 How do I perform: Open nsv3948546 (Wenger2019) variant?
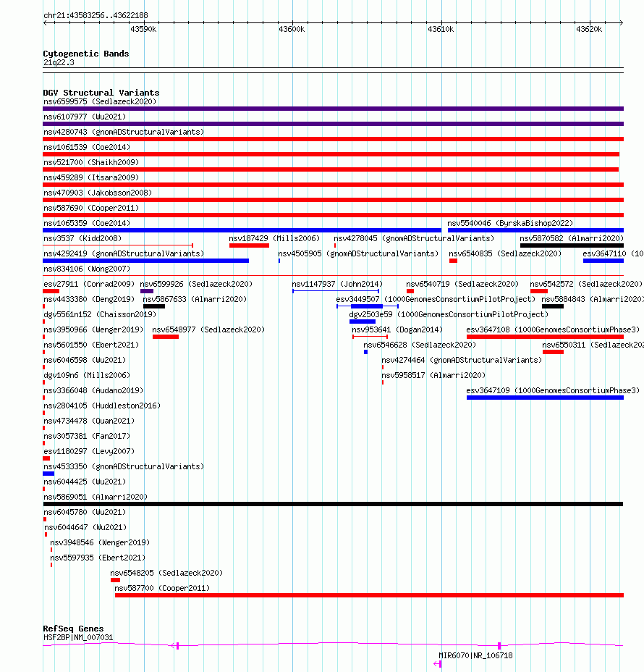[x=100, y=543]
